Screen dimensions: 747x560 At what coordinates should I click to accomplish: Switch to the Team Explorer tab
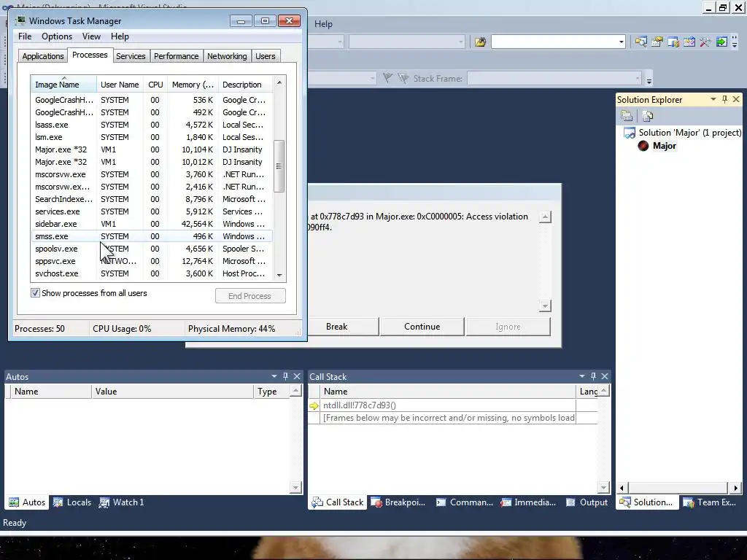[710, 502]
